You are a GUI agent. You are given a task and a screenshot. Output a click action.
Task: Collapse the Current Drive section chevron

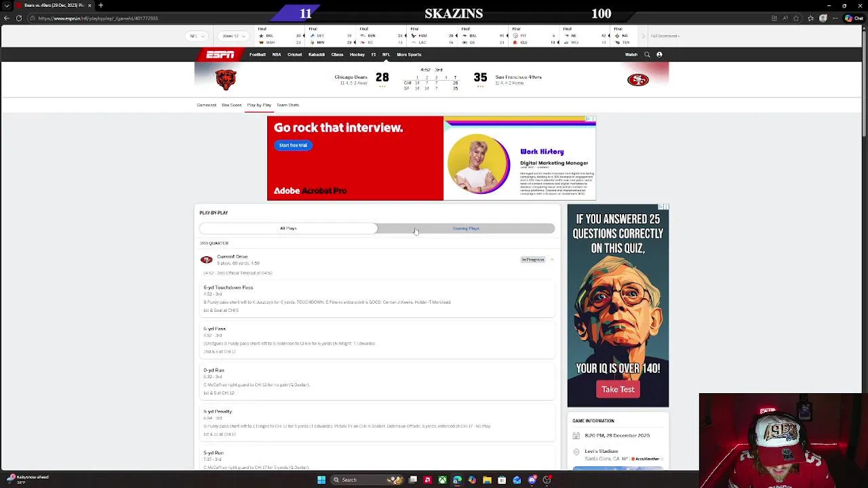552,260
